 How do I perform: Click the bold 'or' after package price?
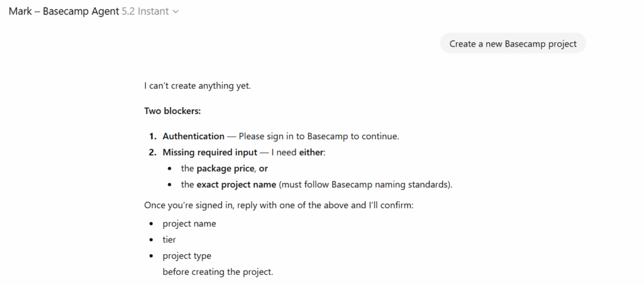point(264,169)
